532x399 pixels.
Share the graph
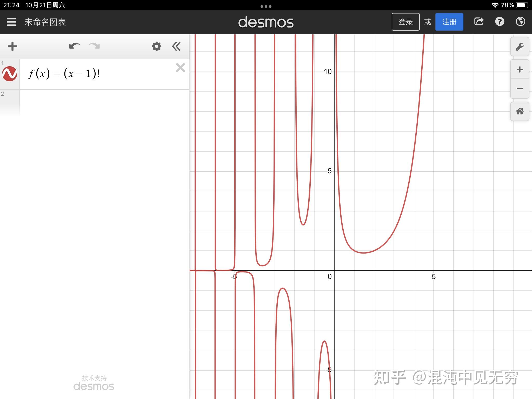478,22
